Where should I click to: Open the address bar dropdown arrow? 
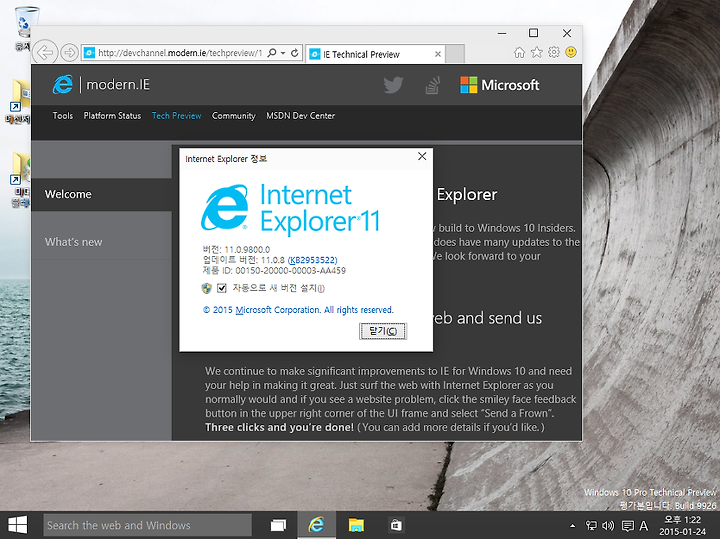[x=283, y=53]
